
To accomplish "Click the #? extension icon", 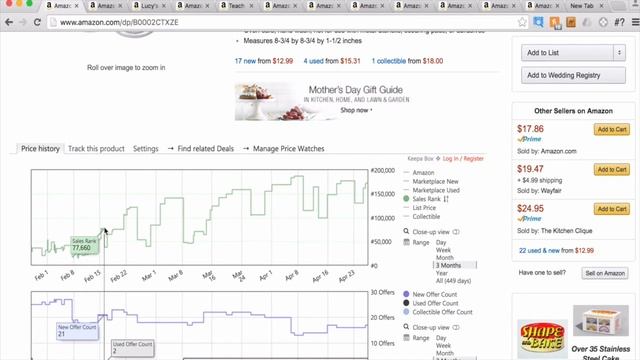I will pyautogui.click(x=619, y=22).
